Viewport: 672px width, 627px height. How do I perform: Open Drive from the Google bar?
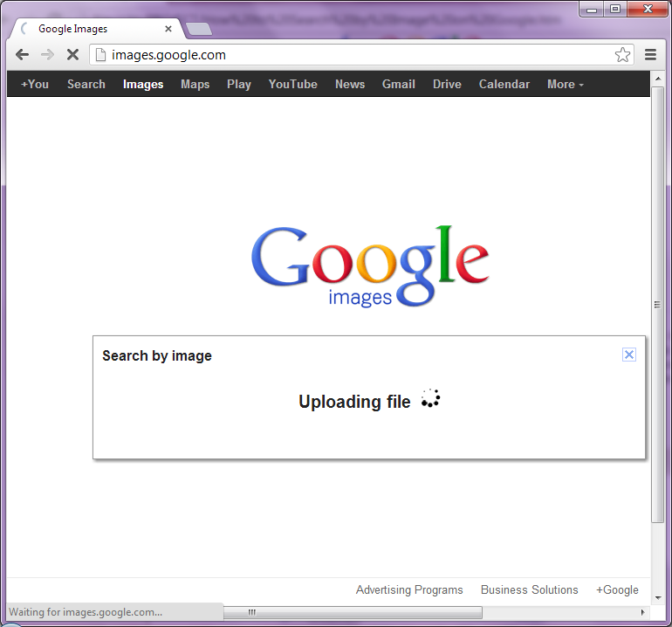[447, 84]
